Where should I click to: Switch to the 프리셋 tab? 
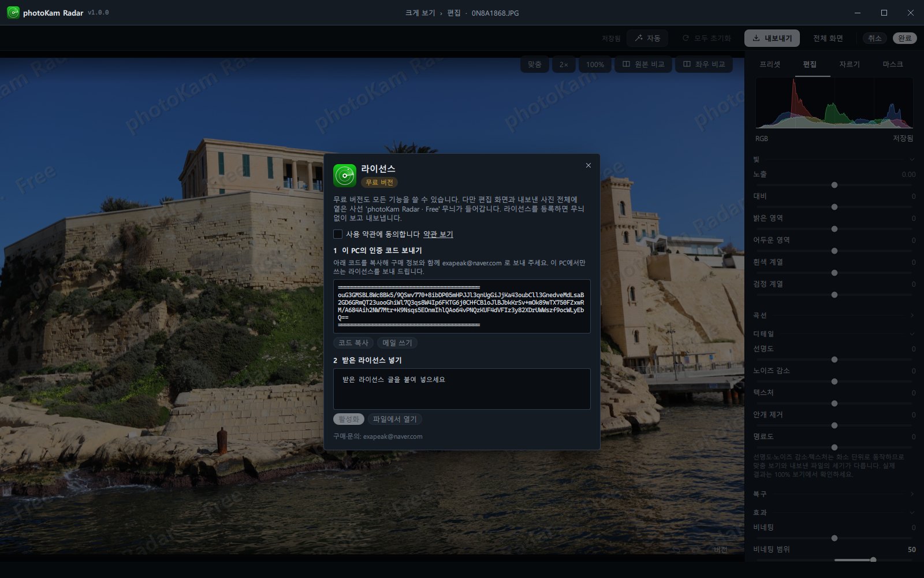pos(770,64)
